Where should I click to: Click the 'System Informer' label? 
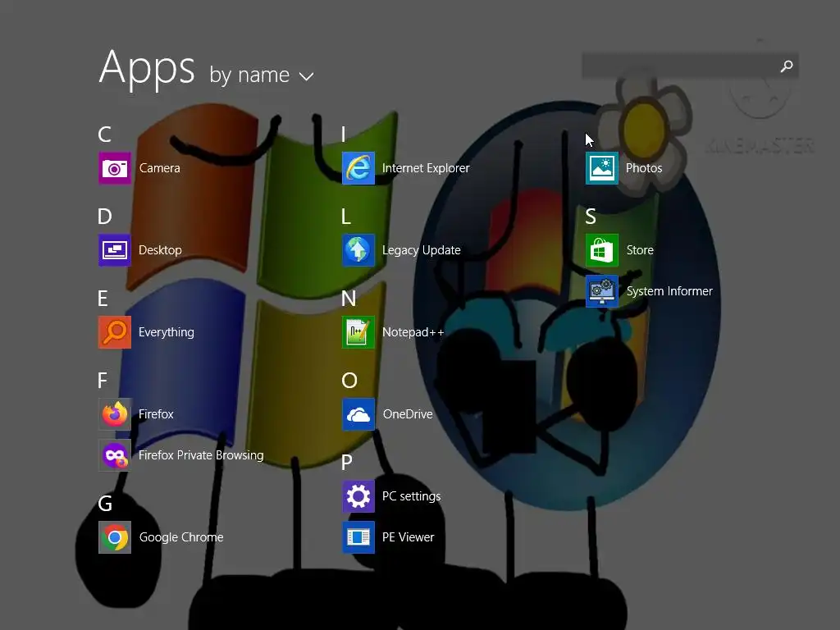pyautogui.click(x=669, y=291)
